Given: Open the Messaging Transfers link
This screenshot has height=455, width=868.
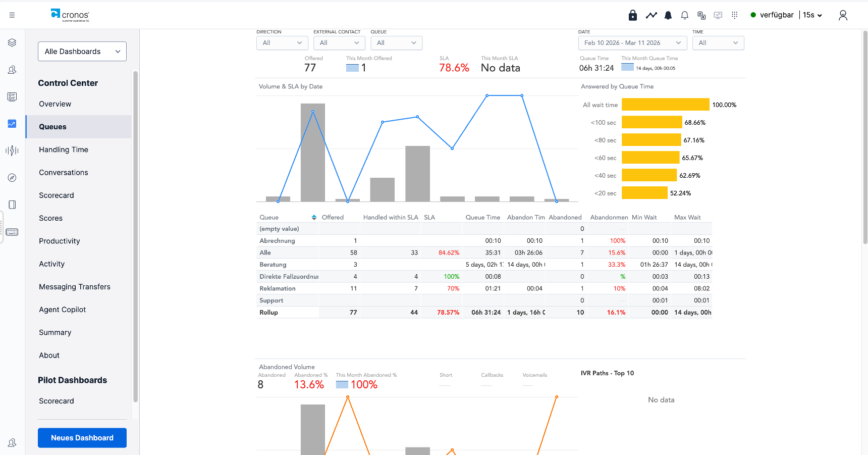Looking at the screenshot, I should click(x=75, y=287).
